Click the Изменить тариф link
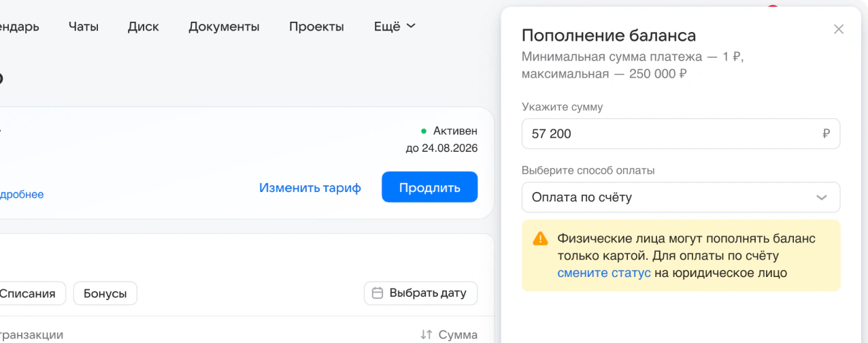868x343 pixels. click(310, 188)
